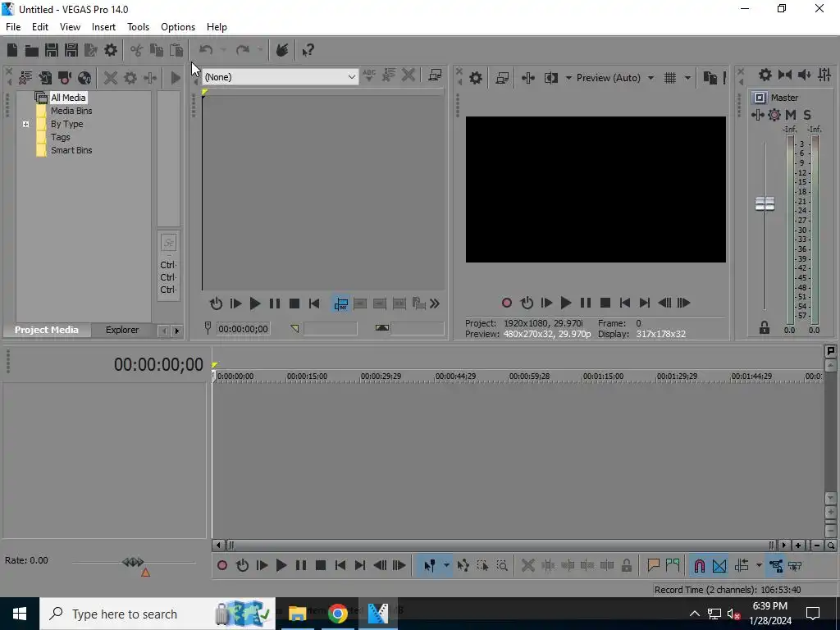Click the downmix output icon in Master Bus

(785, 75)
